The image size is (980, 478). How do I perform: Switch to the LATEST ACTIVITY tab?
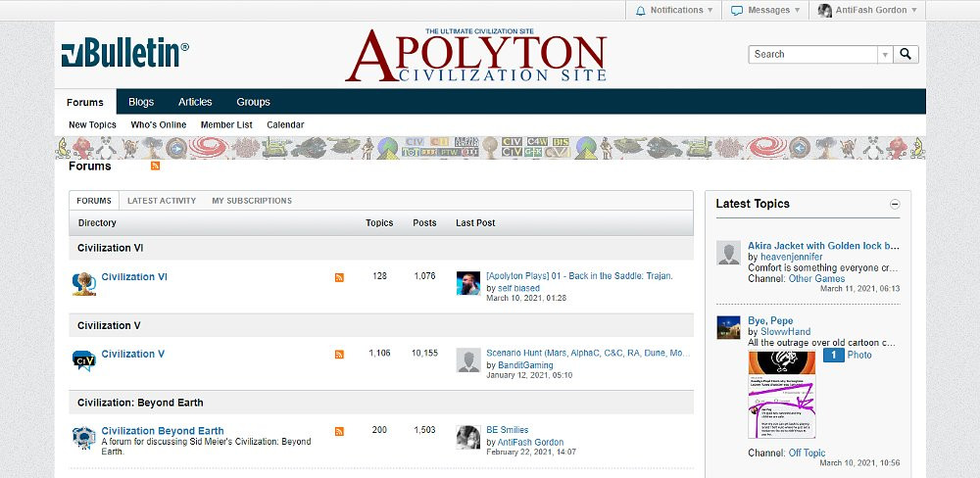click(x=162, y=201)
